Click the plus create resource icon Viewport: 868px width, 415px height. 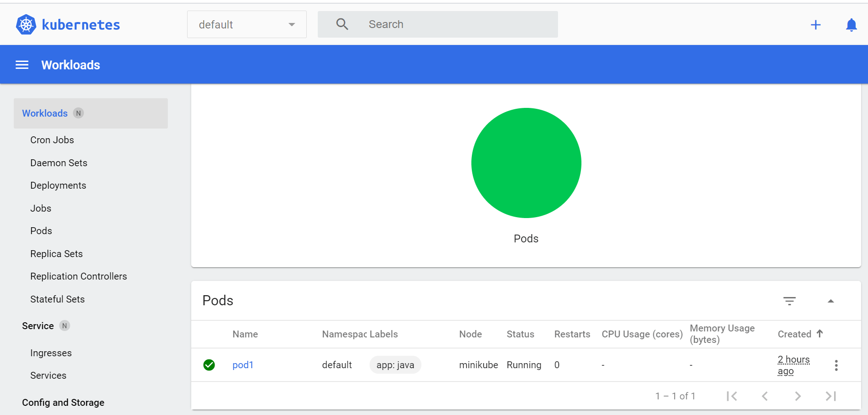pos(815,25)
